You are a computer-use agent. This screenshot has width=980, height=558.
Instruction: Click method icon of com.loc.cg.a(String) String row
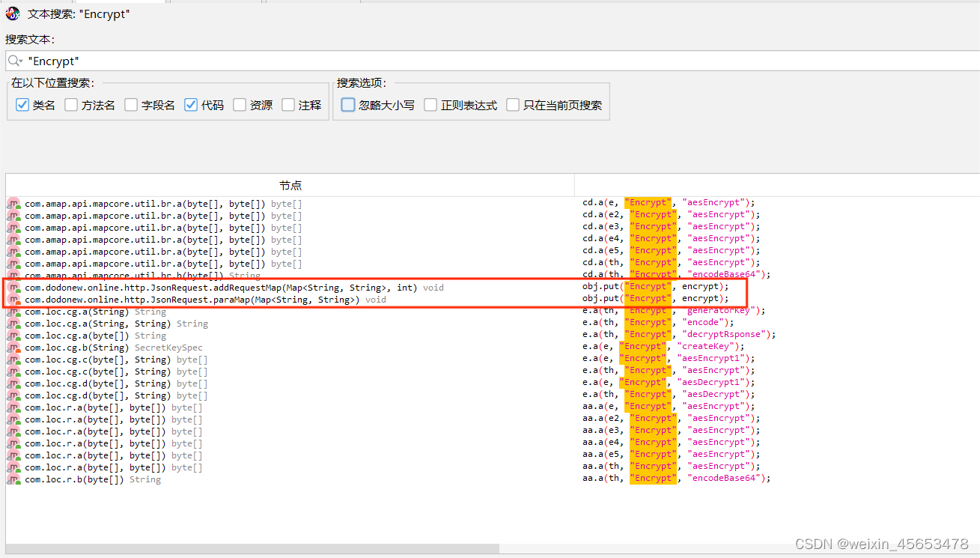coord(14,312)
